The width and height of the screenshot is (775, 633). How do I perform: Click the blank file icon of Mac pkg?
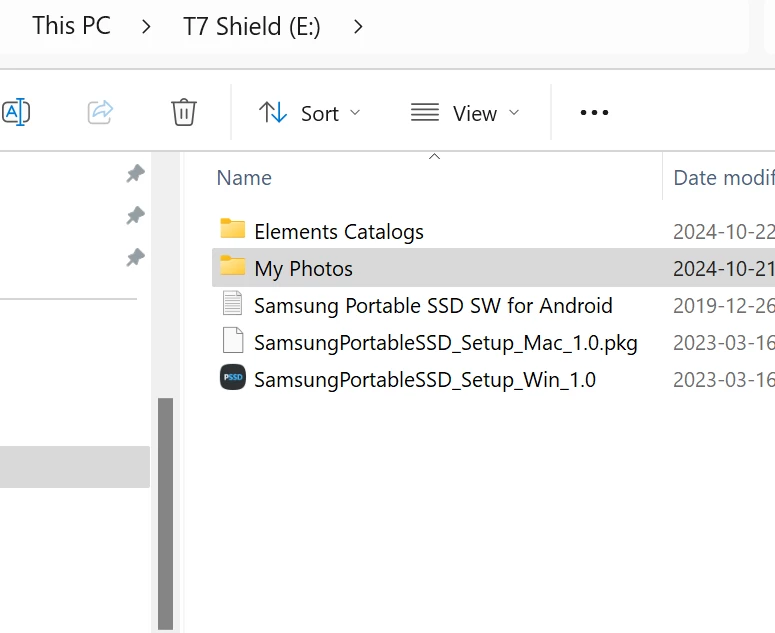point(232,340)
